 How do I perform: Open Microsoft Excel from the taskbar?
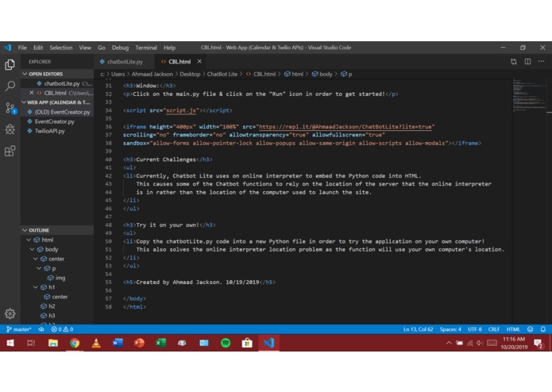(x=161, y=343)
